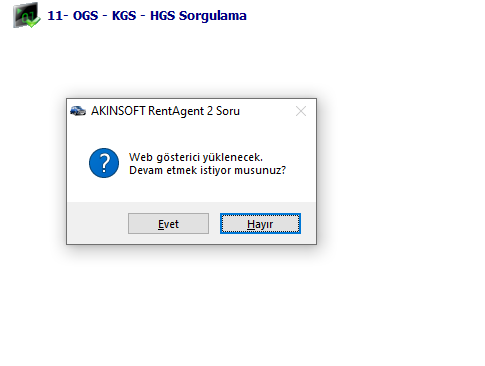Click the 'AKINSOFT' text in dialog title

[x=118, y=111]
